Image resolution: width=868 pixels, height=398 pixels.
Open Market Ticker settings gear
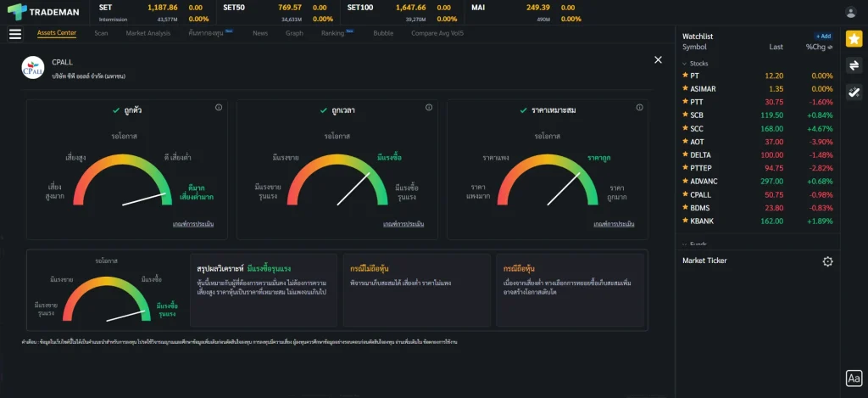coord(827,261)
